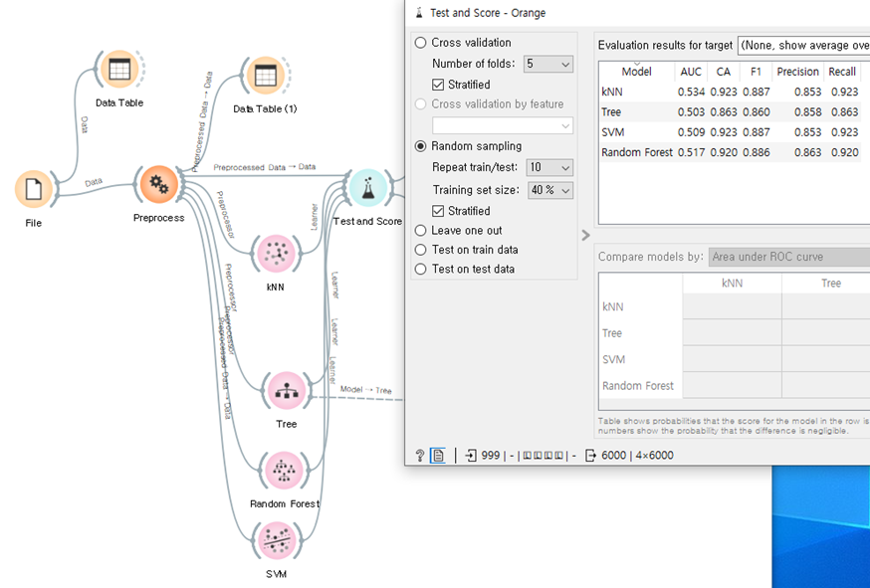The width and height of the screenshot is (870, 588).
Task: Open the Number of folds dropdown
Action: coord(548,64)
